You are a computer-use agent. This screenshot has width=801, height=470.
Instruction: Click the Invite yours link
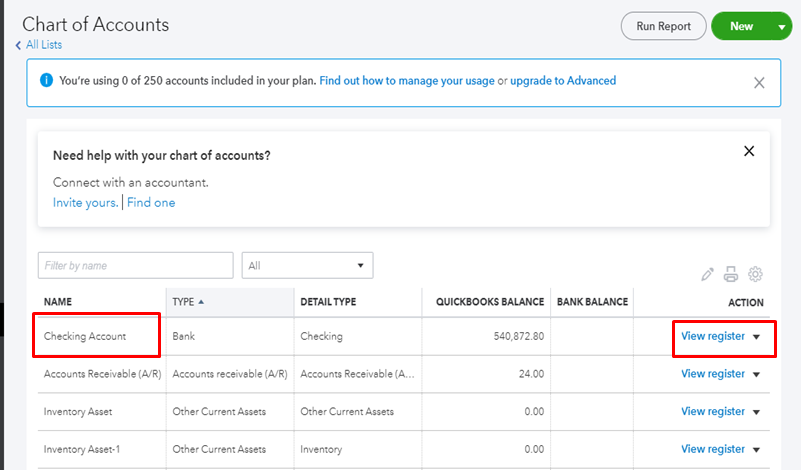coord(85,202)
